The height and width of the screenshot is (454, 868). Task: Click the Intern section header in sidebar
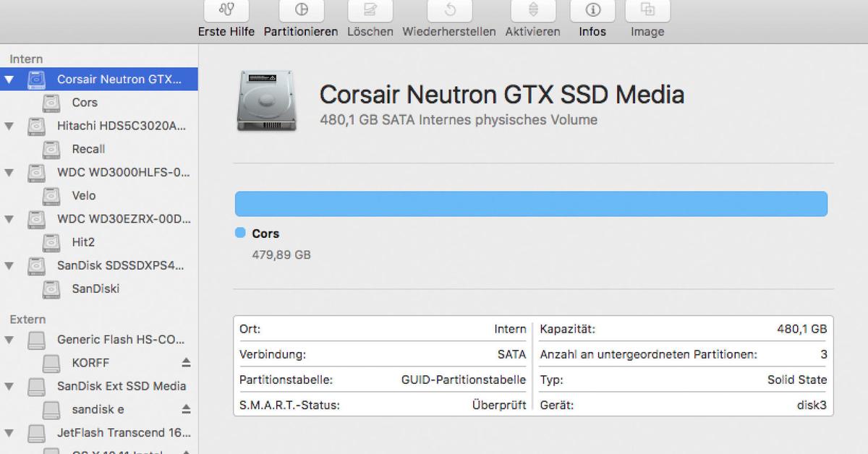(x=26, y=59)
